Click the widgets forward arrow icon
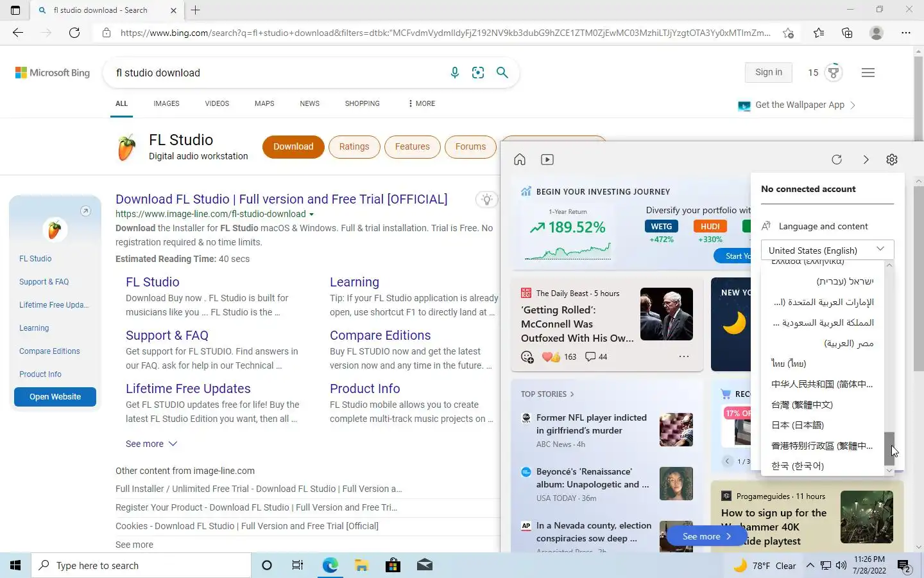The image size is (924, 578). click(866, 159)
